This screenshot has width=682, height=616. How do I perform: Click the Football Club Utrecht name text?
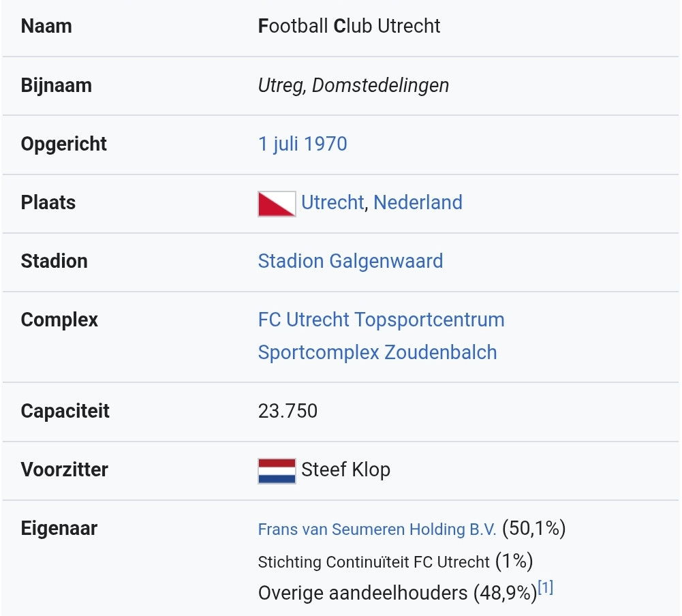pyautogui.click(x=349, y=27)
